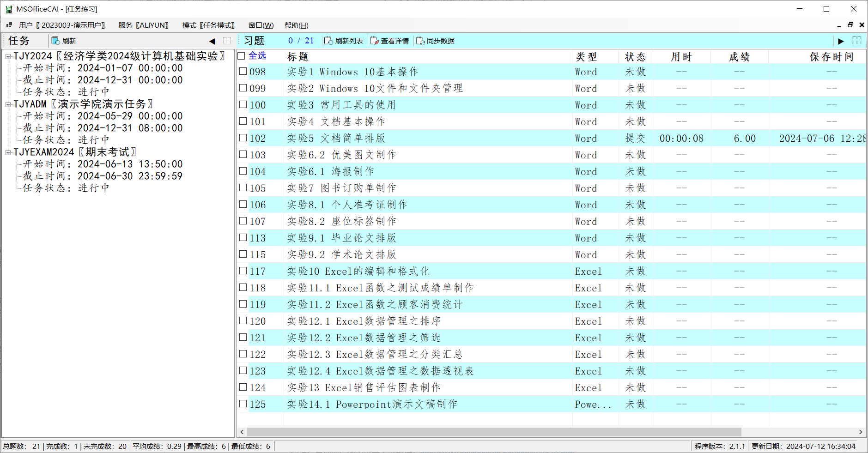Sort by the 用时 column header
Viewport: 868px width, 453px height.
[x=682, y=56]
